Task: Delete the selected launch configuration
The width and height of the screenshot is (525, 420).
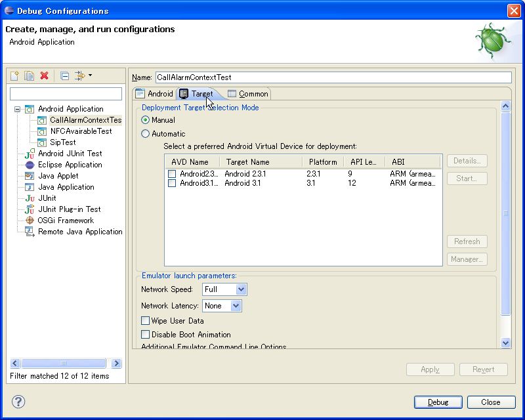Action: tap(44, 75)
